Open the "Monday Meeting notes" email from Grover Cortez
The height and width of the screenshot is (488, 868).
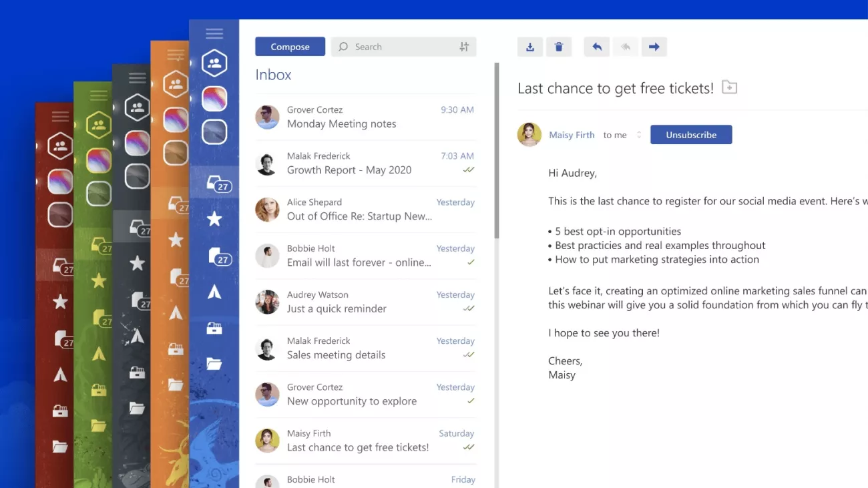[365, 117]
